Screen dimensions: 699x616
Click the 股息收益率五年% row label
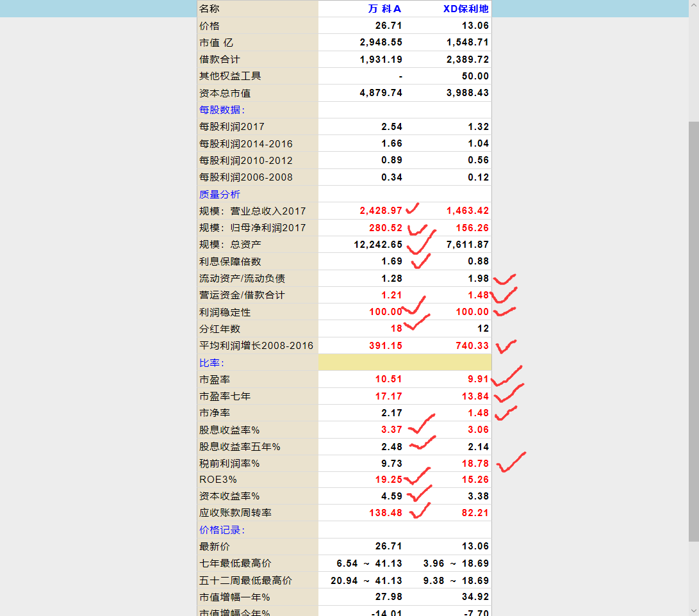[x=240, y=447]
